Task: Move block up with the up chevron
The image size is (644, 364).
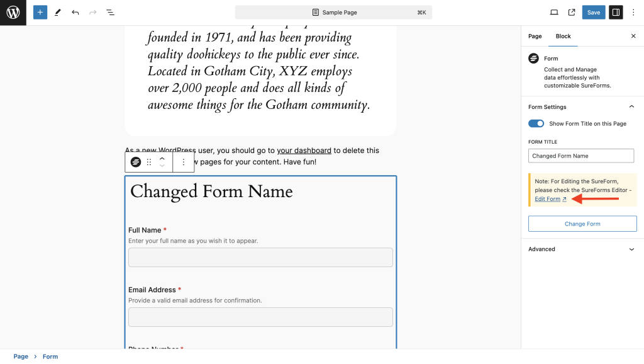Action: (x=162, y=159)
